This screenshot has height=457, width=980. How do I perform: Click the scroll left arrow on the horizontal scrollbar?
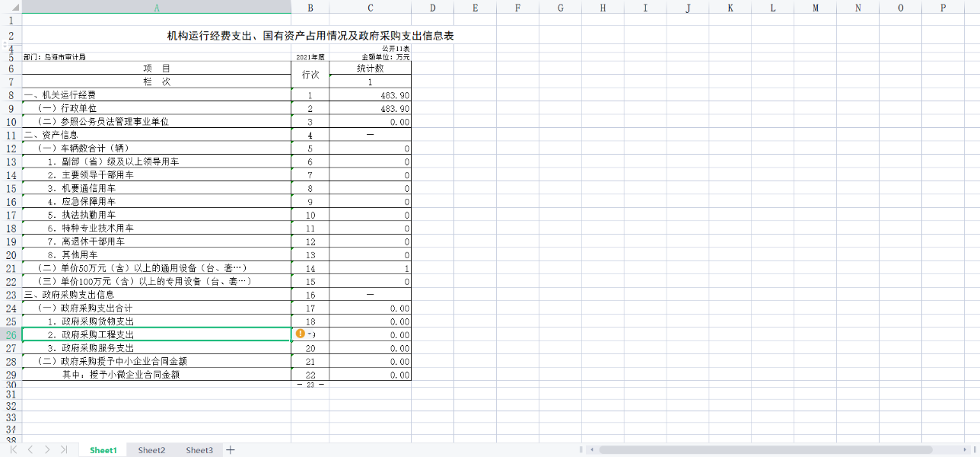click(591, 450)
